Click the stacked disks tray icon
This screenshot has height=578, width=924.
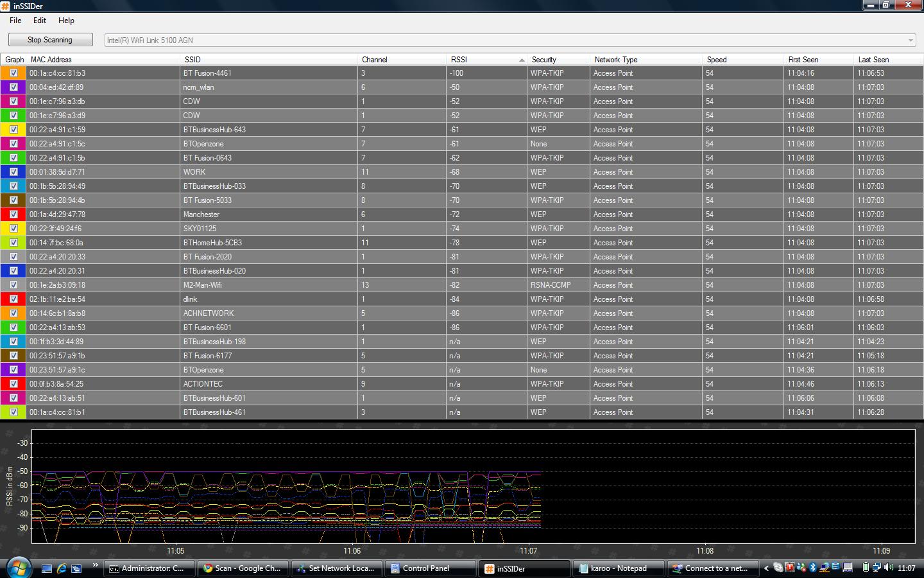click(x=835, y=566)
